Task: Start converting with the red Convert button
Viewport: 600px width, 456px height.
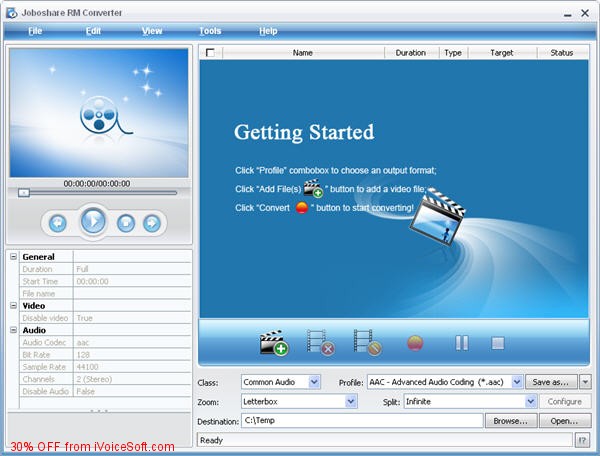Action: pyautogui.click(x=415, y=343)
